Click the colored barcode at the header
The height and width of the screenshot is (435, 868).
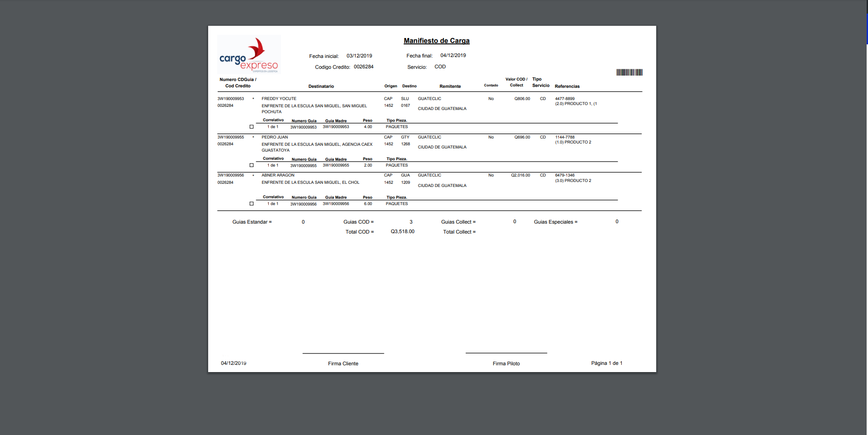point(629,72)
